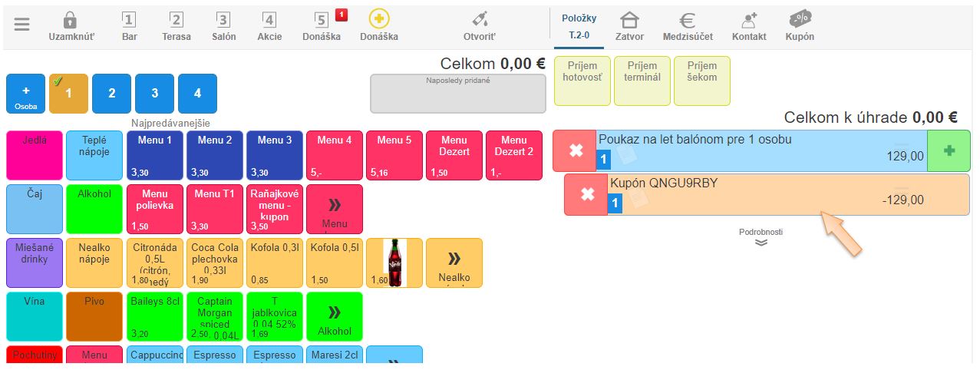This screenshot has height=370, width=980.
Task: Click the Otvoriť bottle icon
Action: pyautogui.click(x=480, y=20)
